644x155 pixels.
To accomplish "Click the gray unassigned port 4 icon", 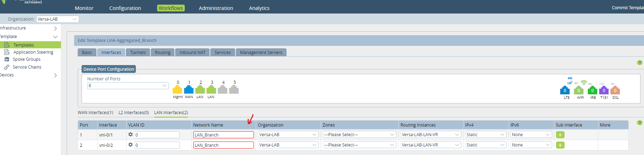I will [223, 90].
